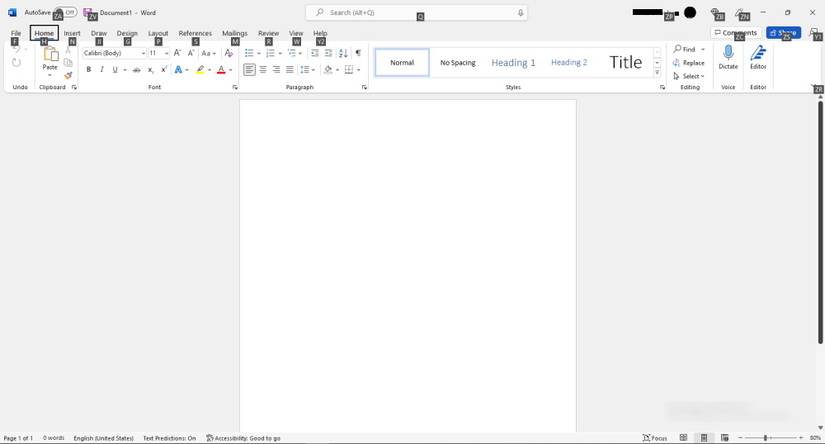The height and width of the screenshot is (444, 825).
Task: Toggle Focus mode in status bar
Action: pyautogui.click(x=655, y=438)
